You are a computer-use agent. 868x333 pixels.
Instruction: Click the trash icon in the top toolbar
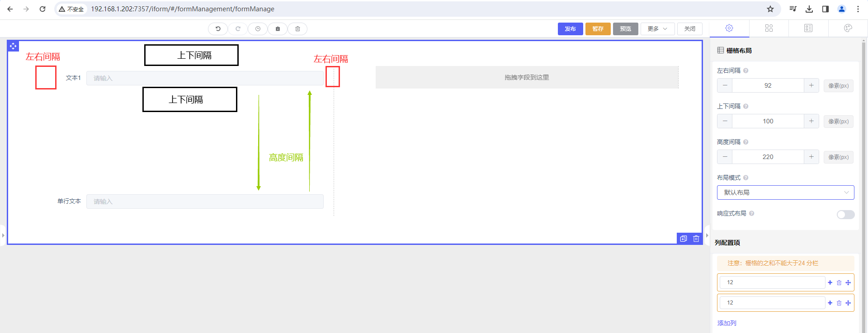[x=297, y=29]
